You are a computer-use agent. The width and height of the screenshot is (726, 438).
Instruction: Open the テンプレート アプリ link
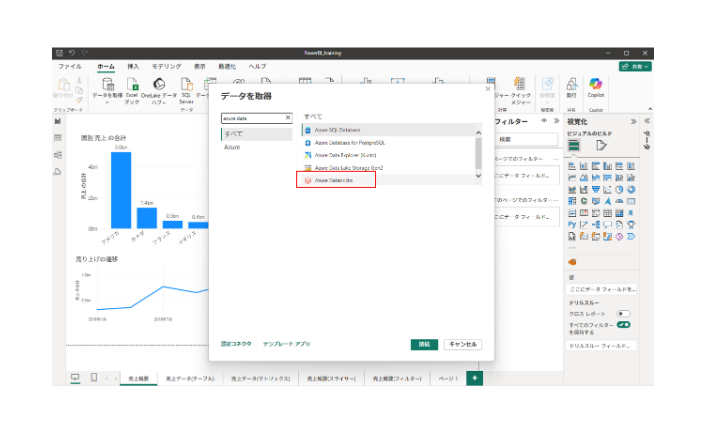tap(287, 344)
